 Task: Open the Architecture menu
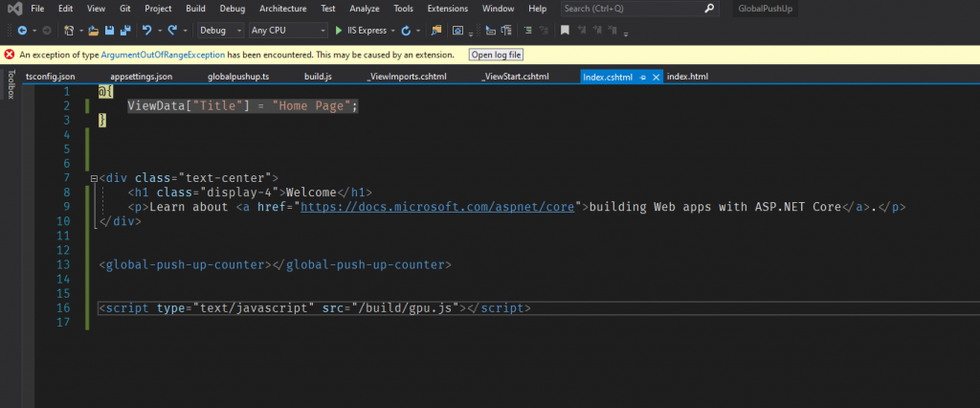(x=282, y=9)
